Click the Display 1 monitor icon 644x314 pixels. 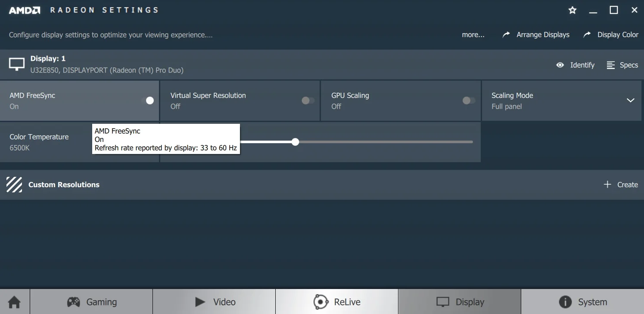click(x=17, y=64)
